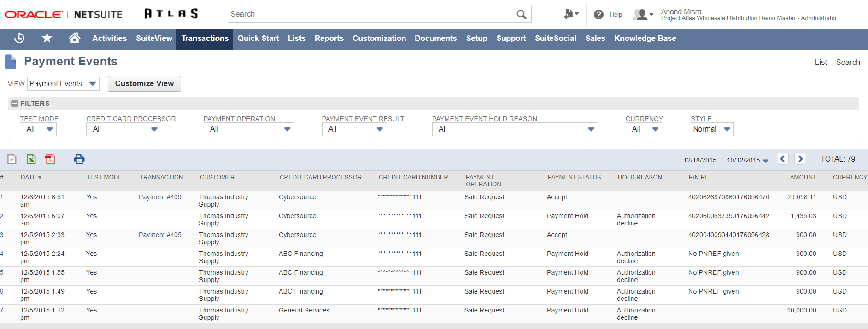The height and width of the screenshot is (329, 868).
Task: Open the Lists menu
Action: click(297, 39)
